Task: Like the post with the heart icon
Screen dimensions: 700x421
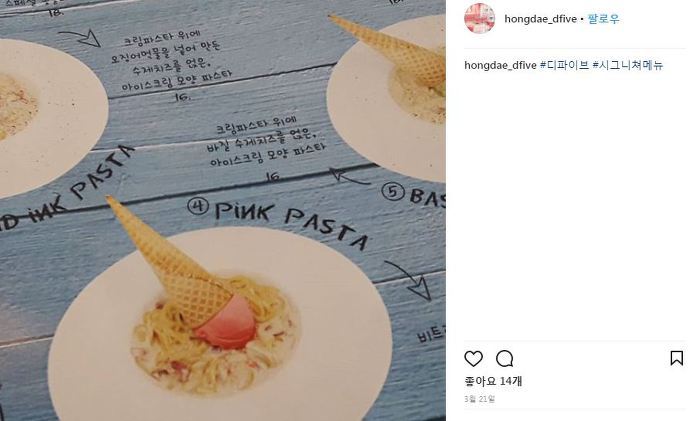Action: 473,358
